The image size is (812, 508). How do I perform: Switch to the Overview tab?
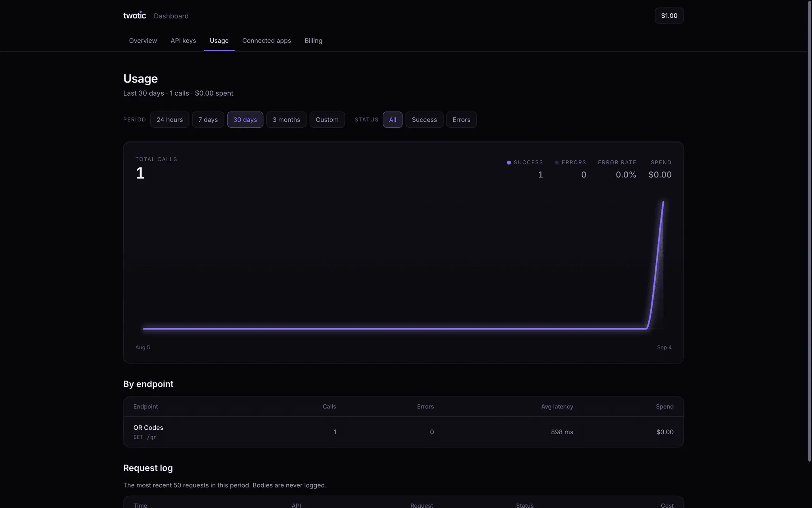click(143, 40)
